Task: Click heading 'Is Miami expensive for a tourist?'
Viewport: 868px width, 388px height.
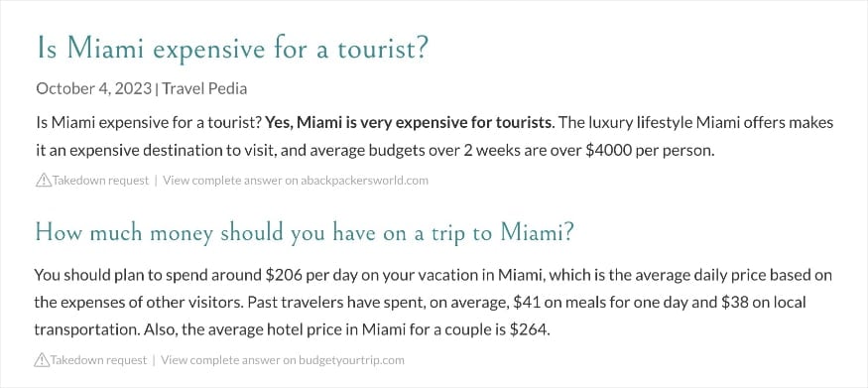Action: [232, 48]
